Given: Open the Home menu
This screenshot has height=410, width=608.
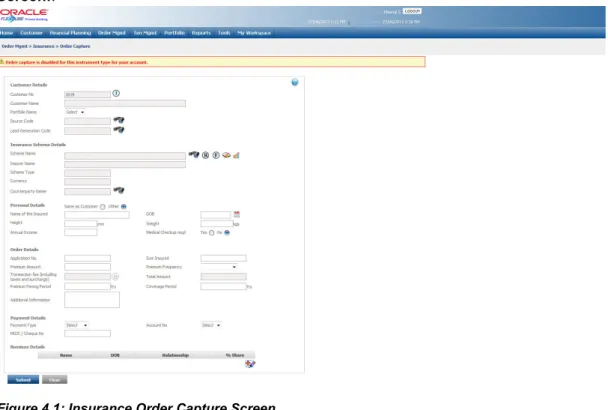Looking at the screenshot, I should pos(7,33).
